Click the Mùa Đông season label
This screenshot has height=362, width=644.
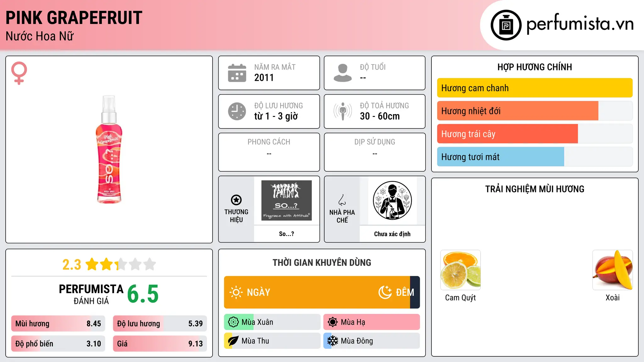pos(357,341)
